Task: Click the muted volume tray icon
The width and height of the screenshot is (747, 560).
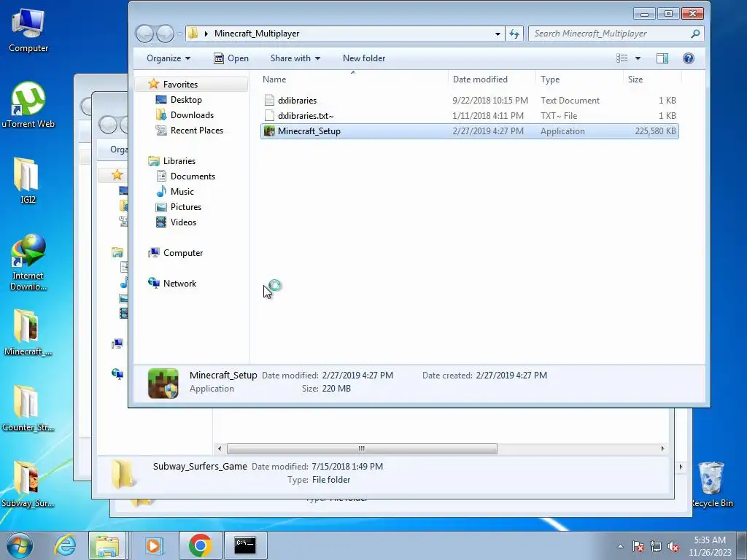Action: tap(673, 547)
